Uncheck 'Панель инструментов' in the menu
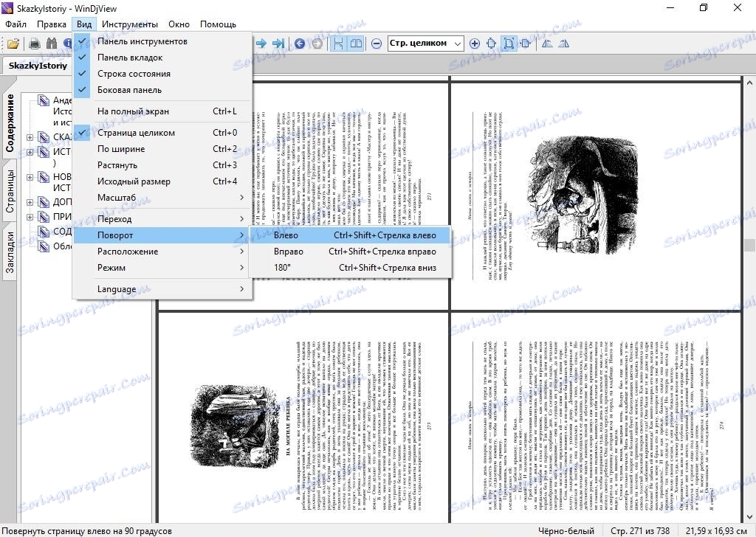This screenshot has height=537, width=756. pos(142,41)
